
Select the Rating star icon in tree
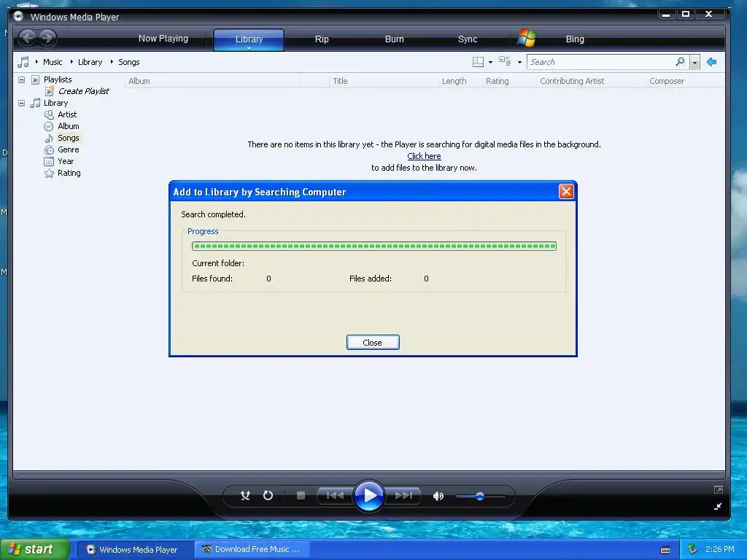point(49,174)
